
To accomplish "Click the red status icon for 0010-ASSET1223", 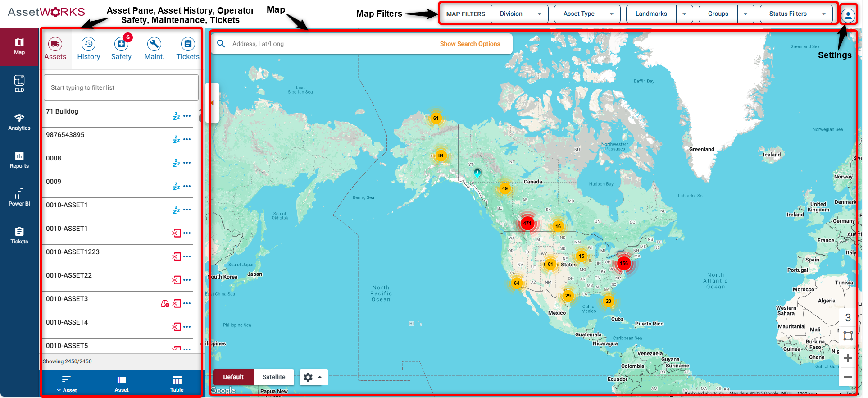I will [x=177, y=256].
